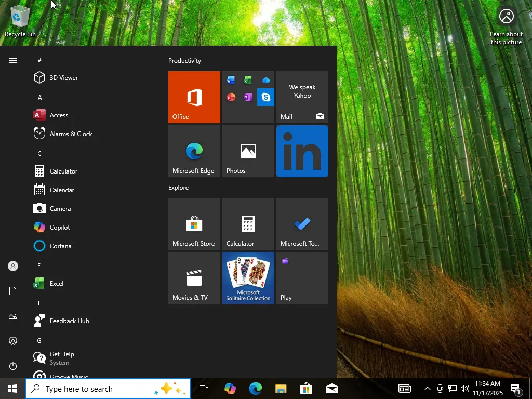
Task: Click the Windows Start button
Action: click(x=12, y=389)
